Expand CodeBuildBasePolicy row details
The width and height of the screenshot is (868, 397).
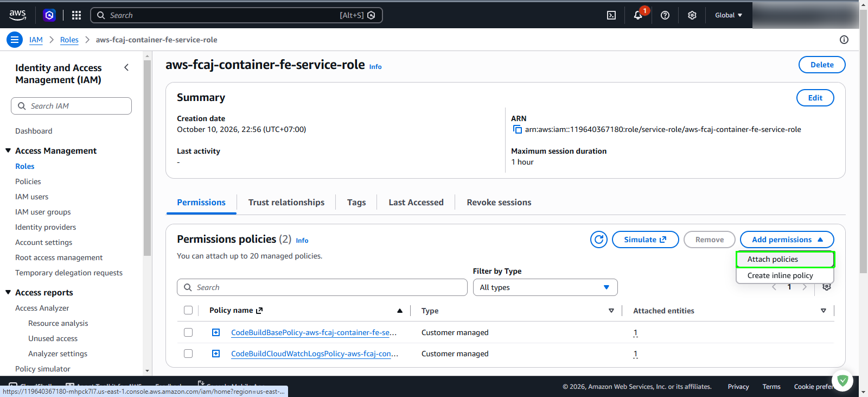pyautogui.click(x=216, y=332)
